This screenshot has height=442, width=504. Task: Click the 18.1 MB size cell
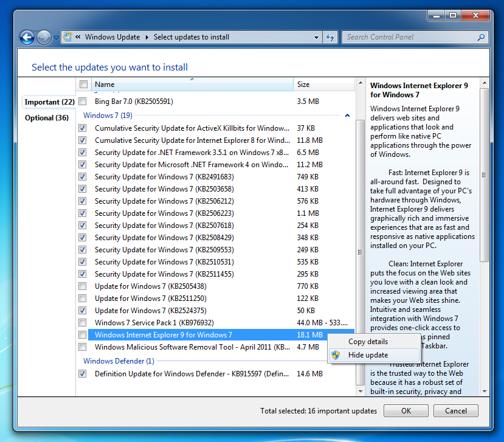click(310, 334)
